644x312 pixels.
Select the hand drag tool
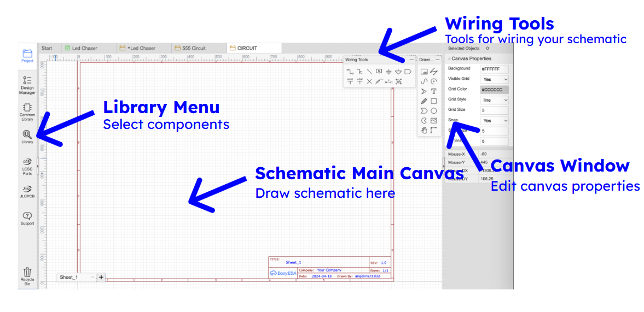click(423, 130)
